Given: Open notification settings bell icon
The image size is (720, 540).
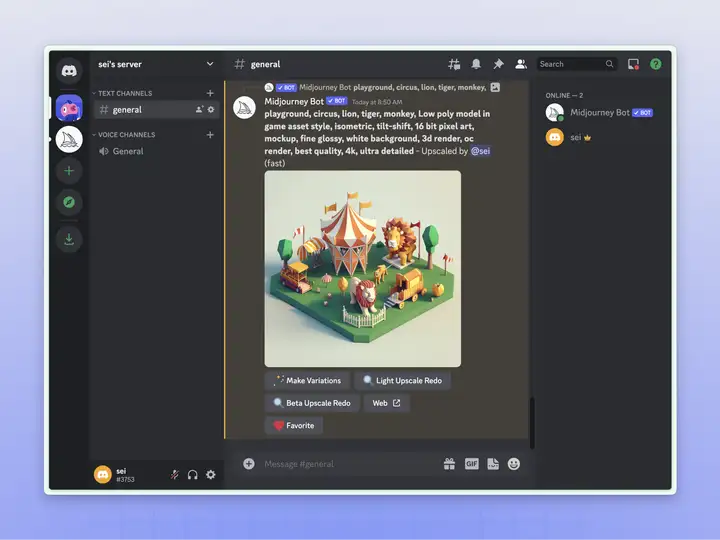Looking at the screenshot, I should (476, 64).
